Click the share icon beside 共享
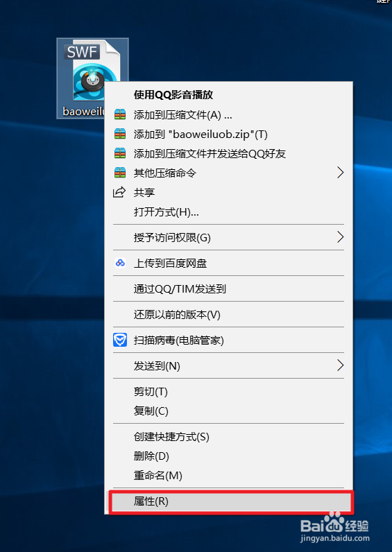The height and width of the screenshot is (552, 392). pyautogui.click(x=119, y=192)
